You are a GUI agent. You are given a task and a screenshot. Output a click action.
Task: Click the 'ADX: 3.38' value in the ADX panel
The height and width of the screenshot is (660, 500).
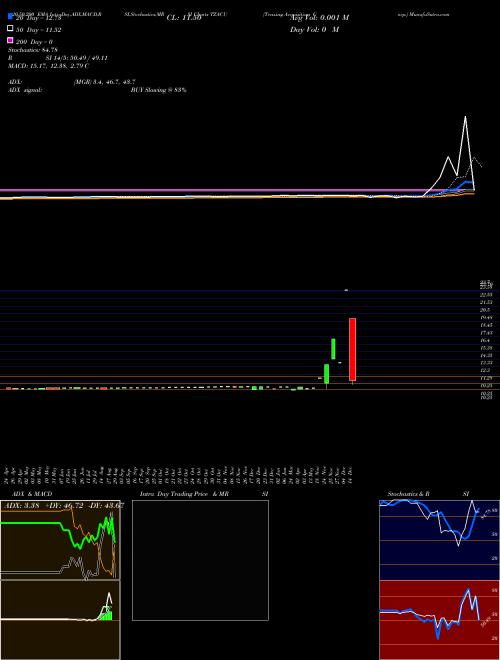[x=21, y=506]
